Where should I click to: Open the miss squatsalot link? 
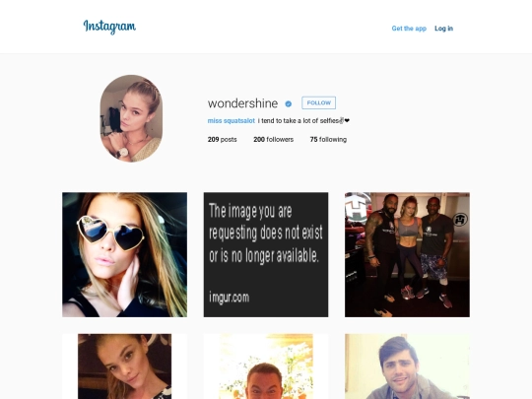(x=232, y=121)
